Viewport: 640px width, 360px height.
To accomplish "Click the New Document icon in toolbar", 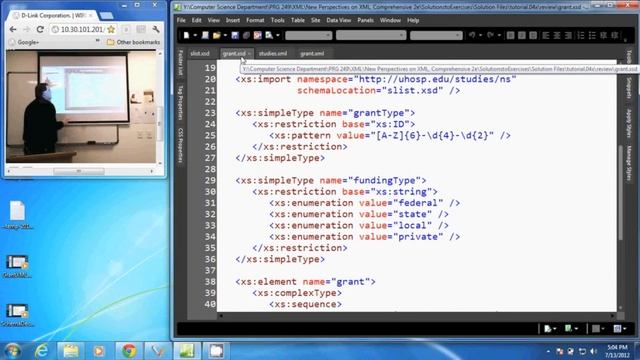I will pos(187,36).
